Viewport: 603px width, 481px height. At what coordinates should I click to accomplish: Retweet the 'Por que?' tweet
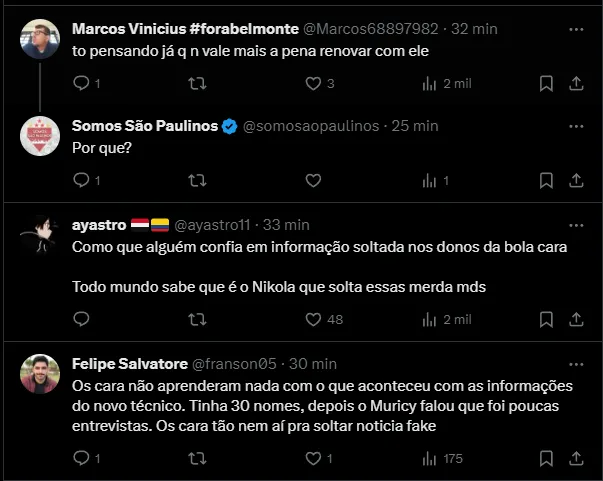coord(197,181)
